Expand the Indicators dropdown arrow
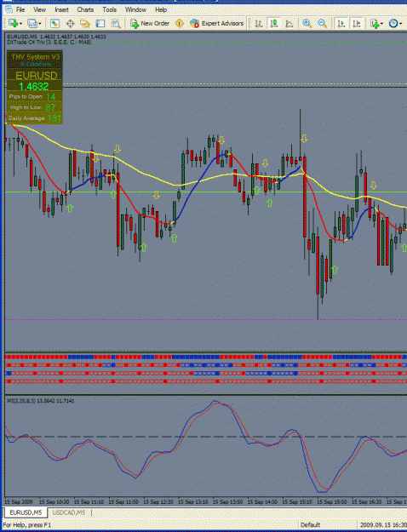Image resolution: width=407 pixels, height=532 pixels. pyautogui.click(x=381, y=24)
